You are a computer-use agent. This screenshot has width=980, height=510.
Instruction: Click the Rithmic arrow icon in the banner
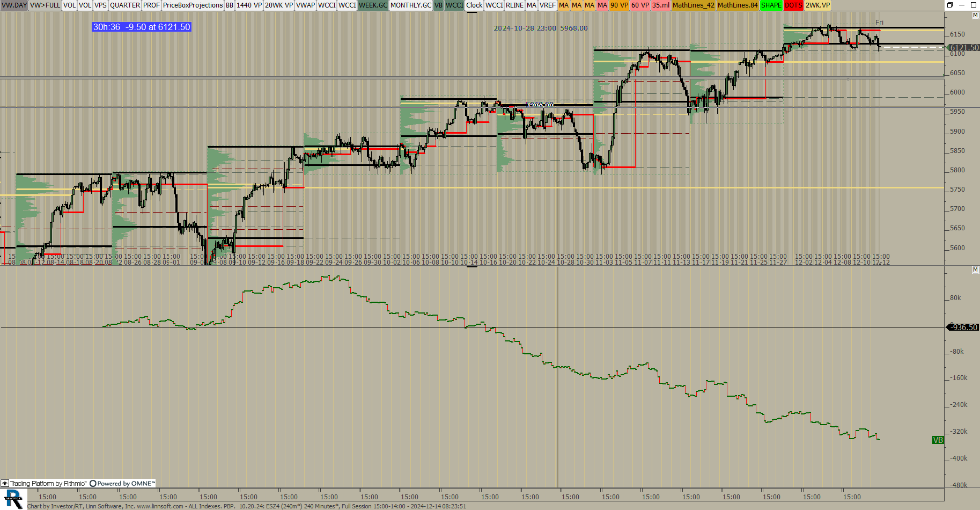coord(5,484)
